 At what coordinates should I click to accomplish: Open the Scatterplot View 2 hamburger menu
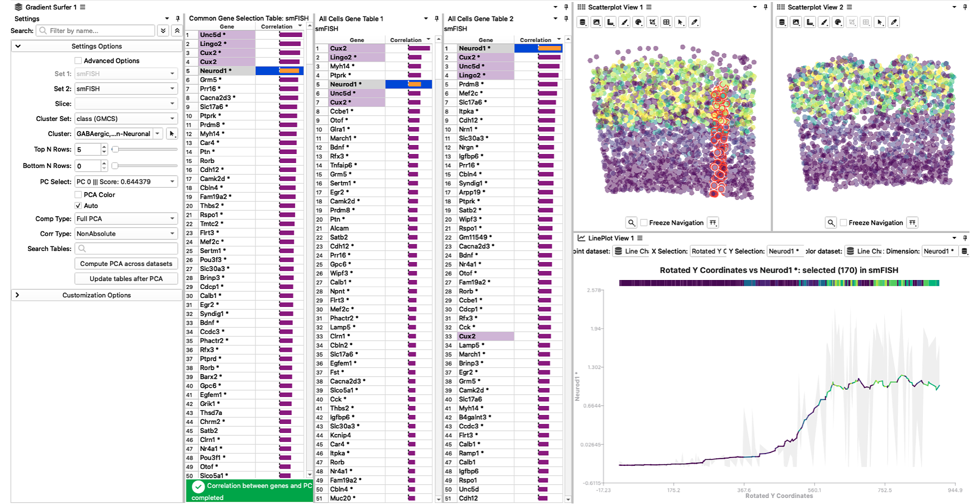click(850, 7)
